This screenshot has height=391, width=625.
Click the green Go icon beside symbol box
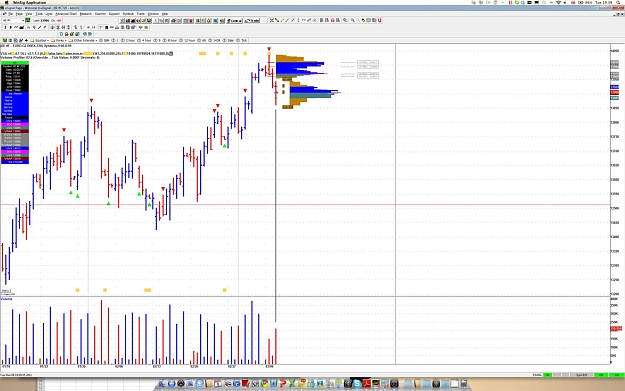(28, 20)
